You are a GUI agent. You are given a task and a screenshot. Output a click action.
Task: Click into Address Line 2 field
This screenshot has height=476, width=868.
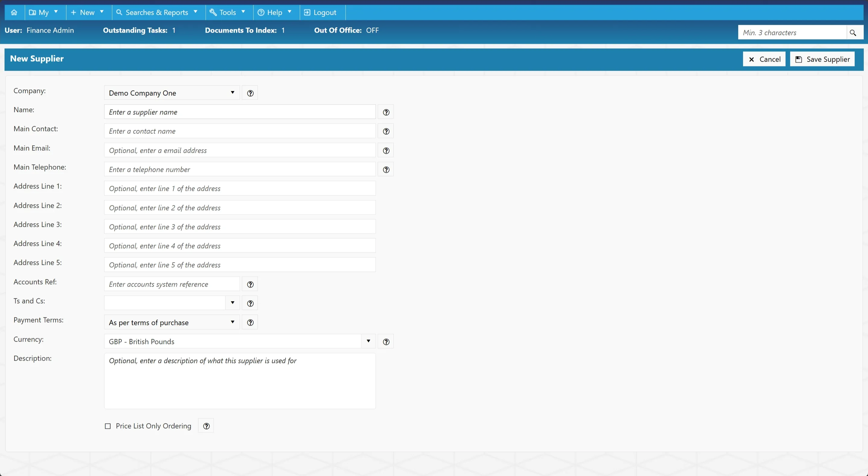[x=240, y=208]
